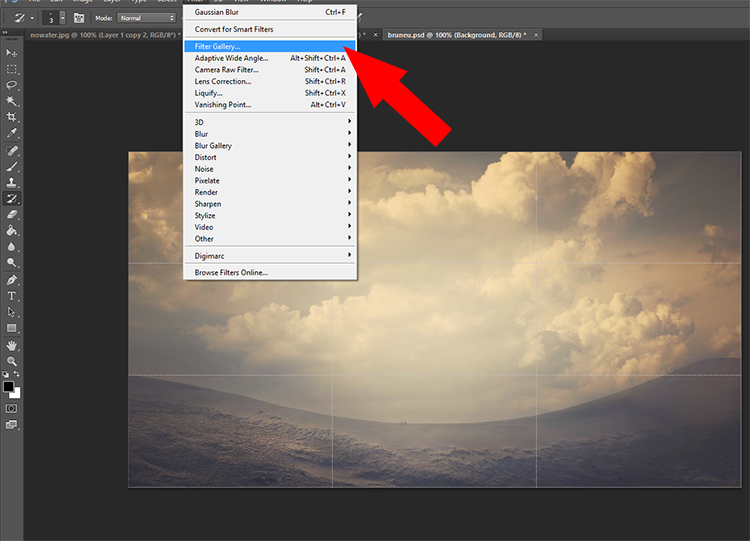Open the tool preset picker arrow
The width and height of the screenshot is (750, 541).
[x=32, y=19]
